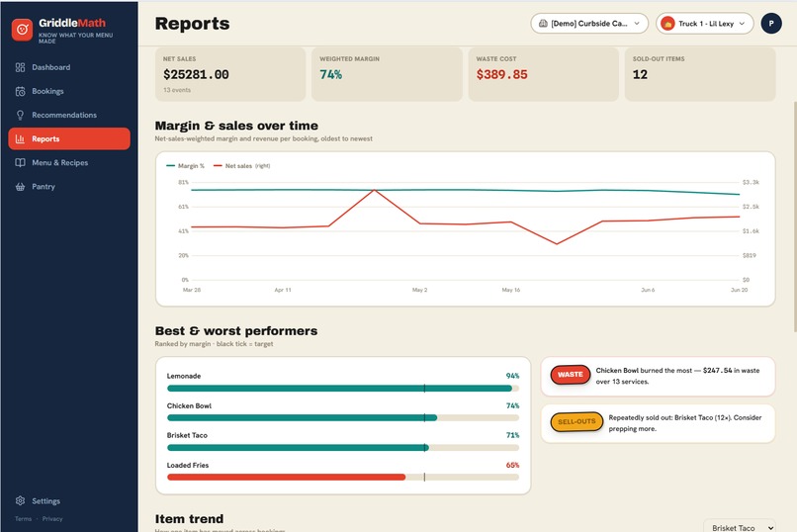Click the 'Jun 20' axis label
This screenshot has height=532, width=797.
pos(739,290)
